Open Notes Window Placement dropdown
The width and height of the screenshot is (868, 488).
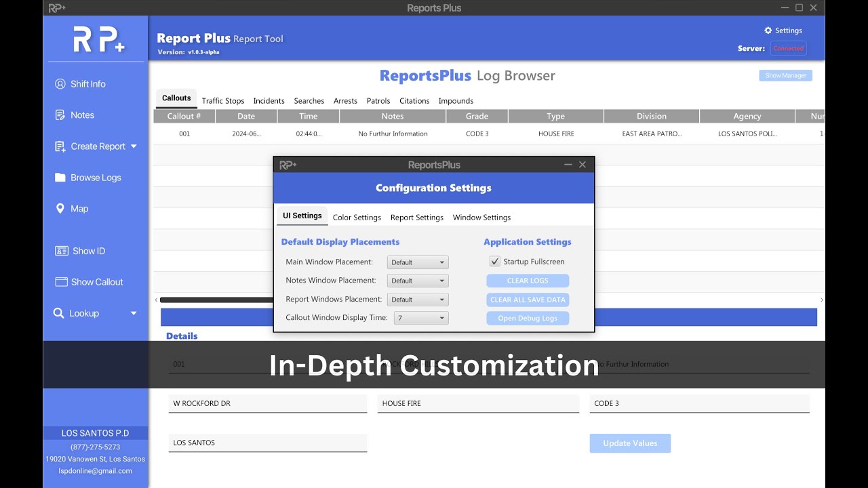pyautogui.click(x=418, y=281)
